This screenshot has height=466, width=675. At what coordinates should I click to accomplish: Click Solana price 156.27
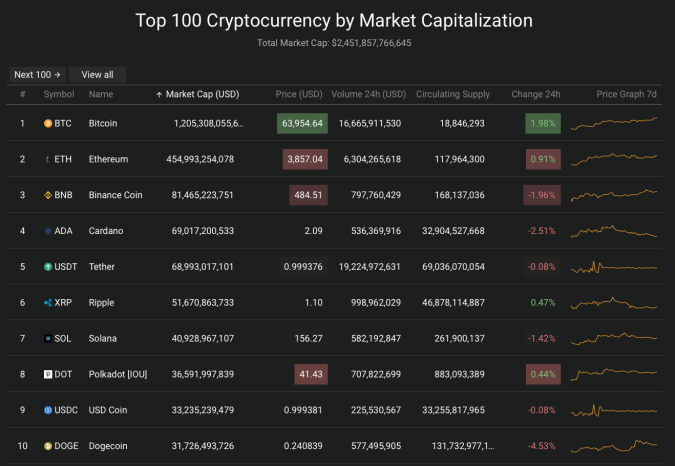pos(308,339)
